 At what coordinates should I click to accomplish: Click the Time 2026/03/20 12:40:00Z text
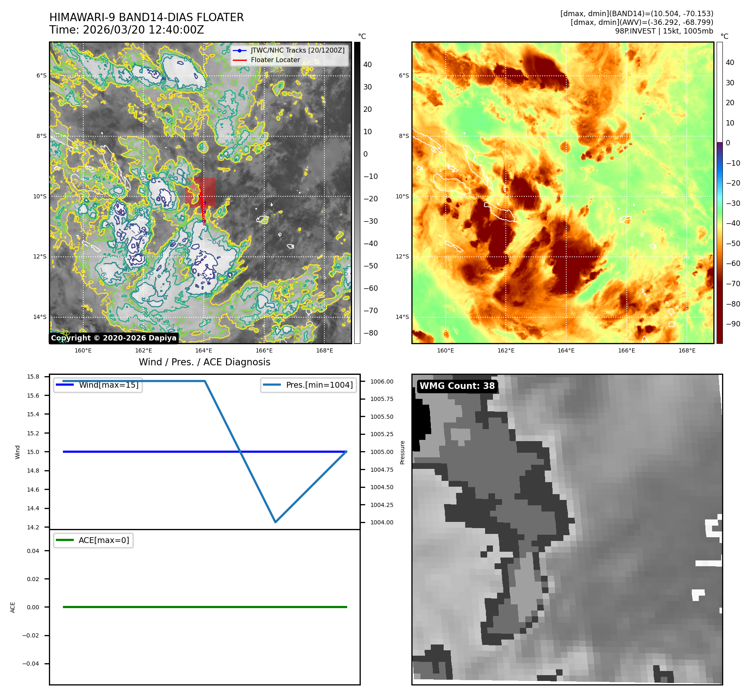coord(126,30)
